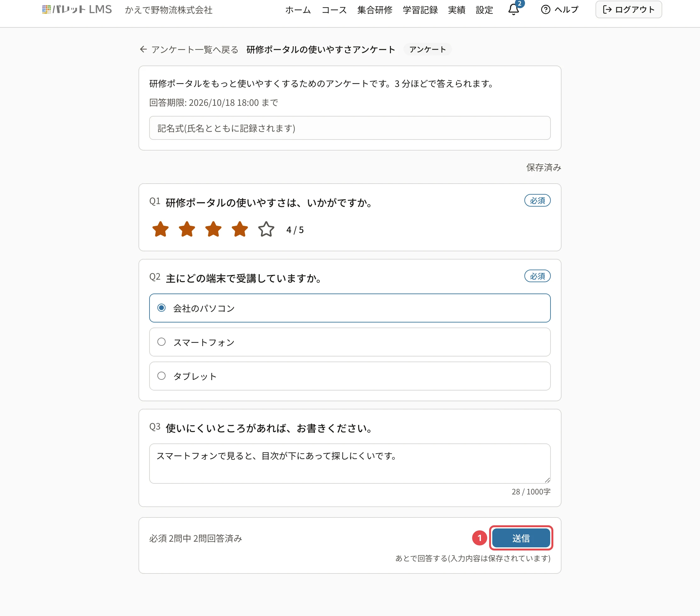Open the notifications bell icon
The image size is (700, 616).
(x=513, y=9)
